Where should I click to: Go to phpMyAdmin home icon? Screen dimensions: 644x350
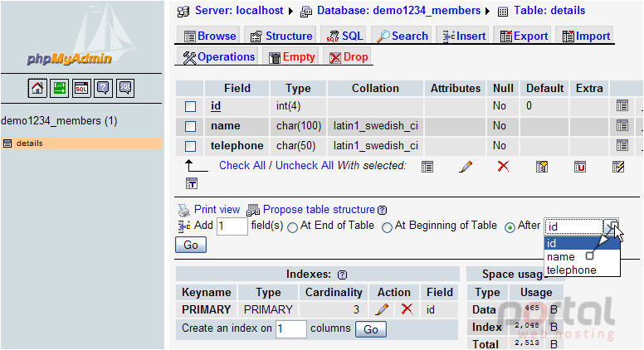37,88
